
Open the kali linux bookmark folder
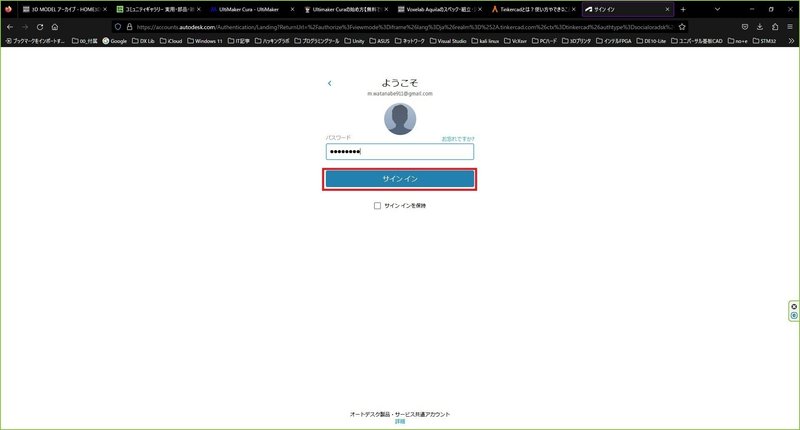pos(485,41)
